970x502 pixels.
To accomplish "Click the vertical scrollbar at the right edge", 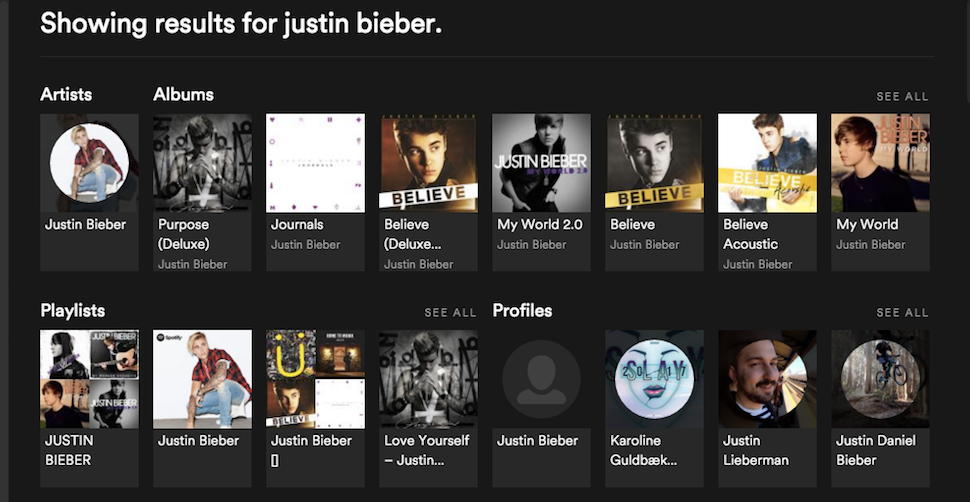I will [x=966, y=50].
